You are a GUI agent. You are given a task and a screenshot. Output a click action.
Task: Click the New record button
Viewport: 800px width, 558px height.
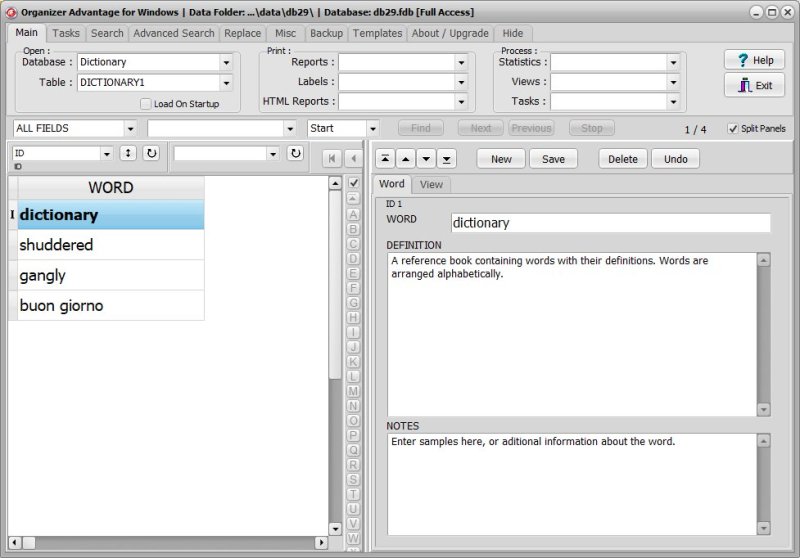click(x=501, y=159)
